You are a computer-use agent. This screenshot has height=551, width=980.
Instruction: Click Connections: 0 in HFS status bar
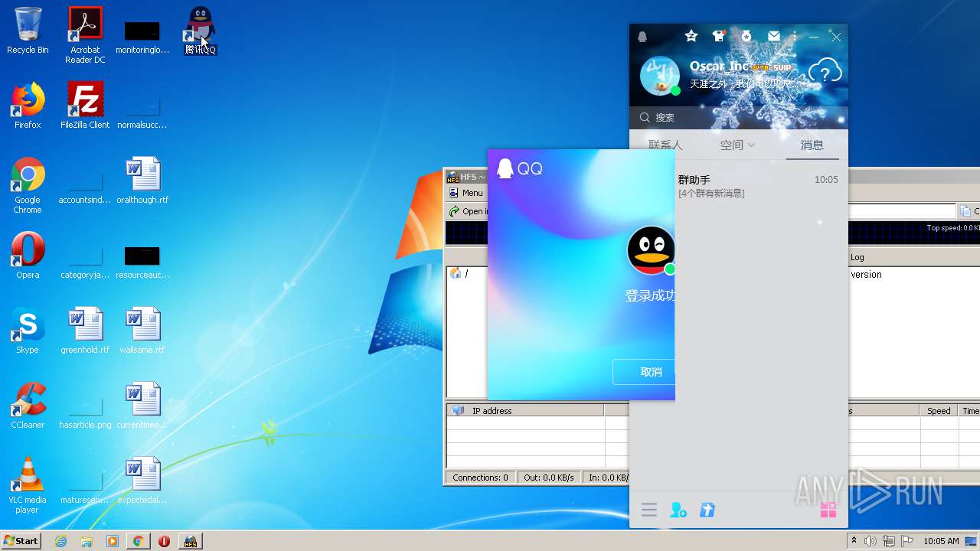coord(480,478)
